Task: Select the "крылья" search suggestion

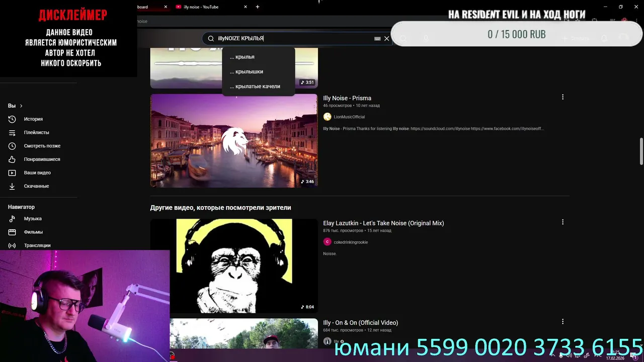Action: pos(258,57)
